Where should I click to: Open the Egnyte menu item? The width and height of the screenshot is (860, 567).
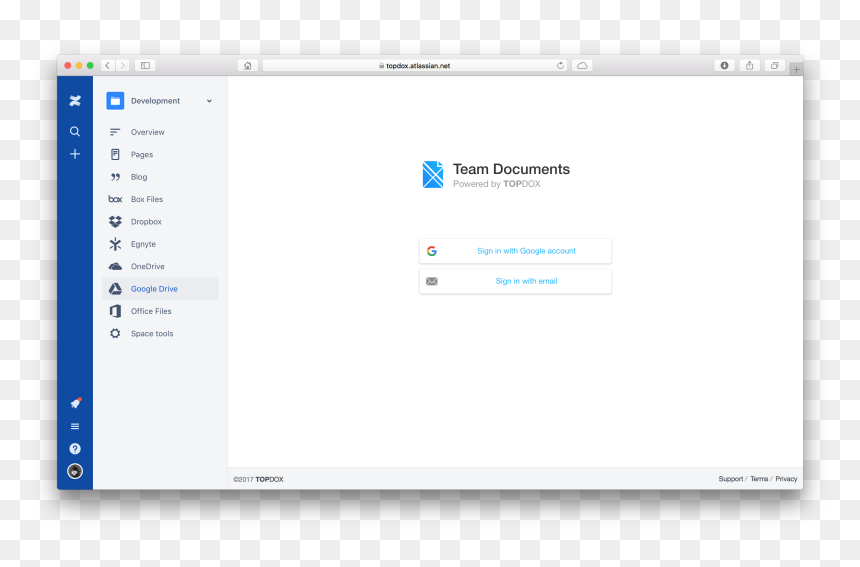(x=160, y=244)
